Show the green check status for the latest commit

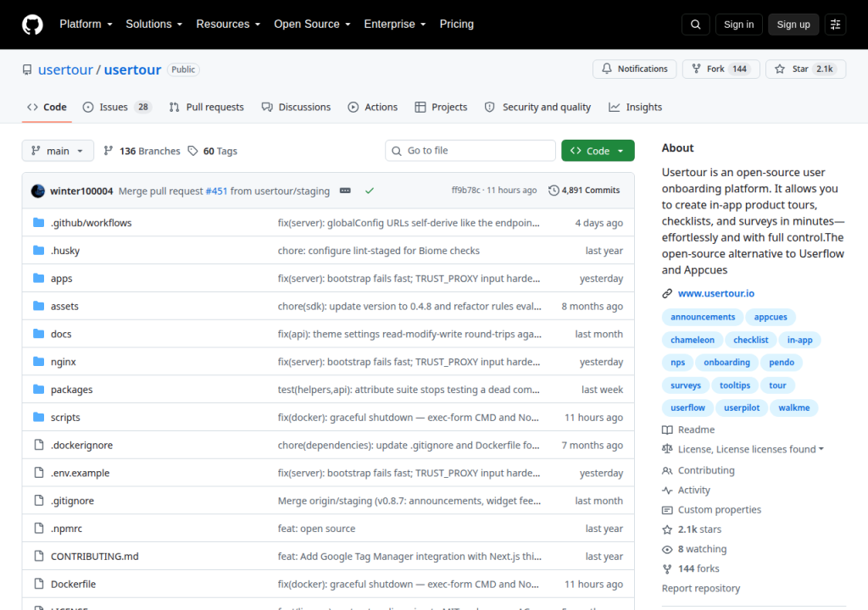tap(370, 191)
